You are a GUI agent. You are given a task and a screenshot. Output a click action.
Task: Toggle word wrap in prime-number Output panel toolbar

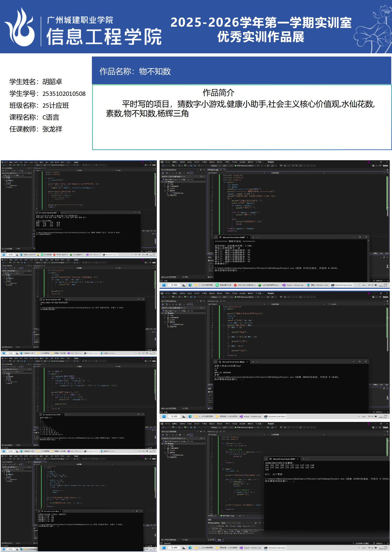[260, 523]
